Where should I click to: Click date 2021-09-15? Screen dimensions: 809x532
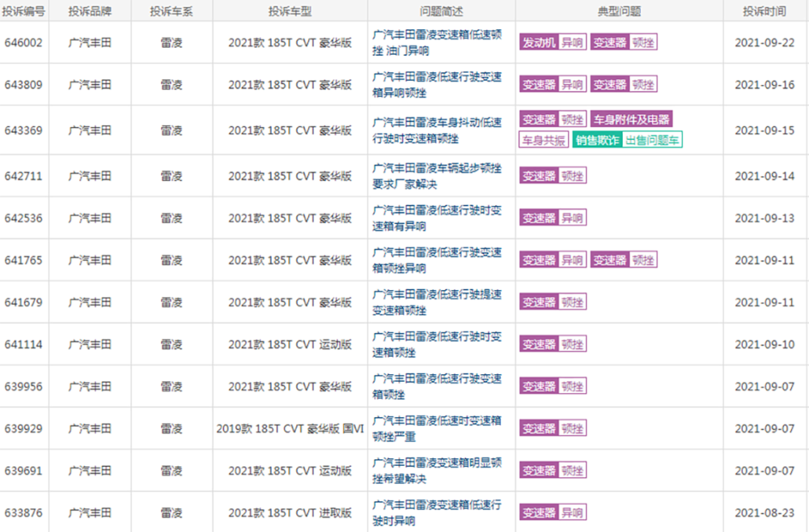[765, 130]
